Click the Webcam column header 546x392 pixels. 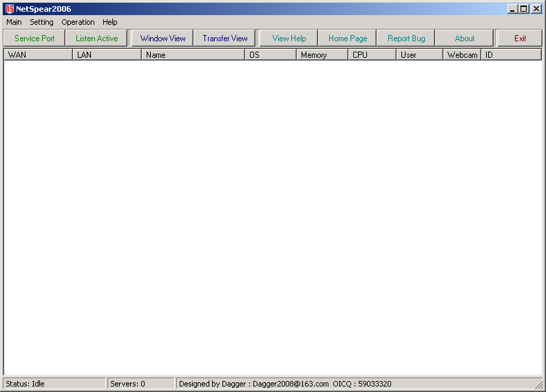tap(461, 55)
